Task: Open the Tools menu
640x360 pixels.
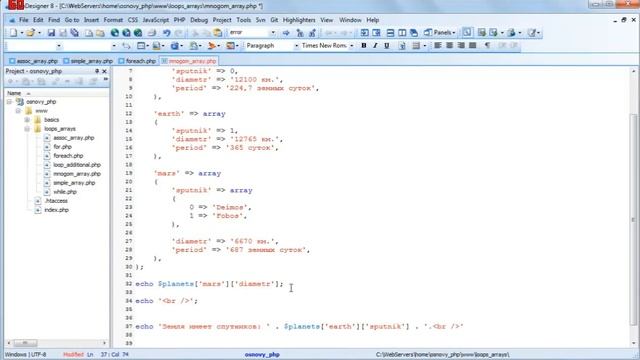Action: [243, 20]
